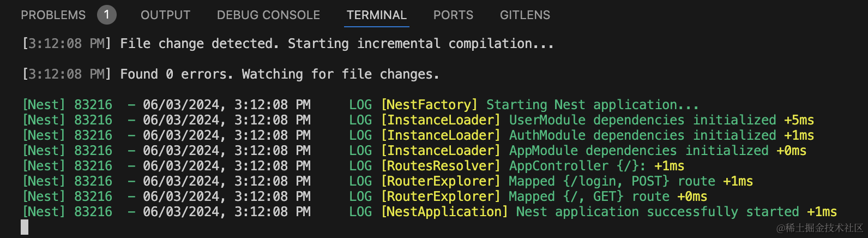Screen dimensions: 868x238
Task: Click the UserModule dependencies initialized text
Action: pos(642,120)
